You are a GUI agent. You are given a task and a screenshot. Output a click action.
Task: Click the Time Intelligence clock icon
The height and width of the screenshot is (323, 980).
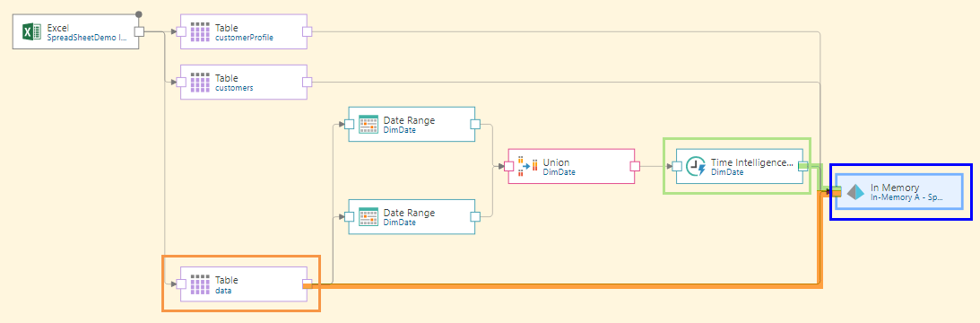pyautogui.click(x=696, y=166)
